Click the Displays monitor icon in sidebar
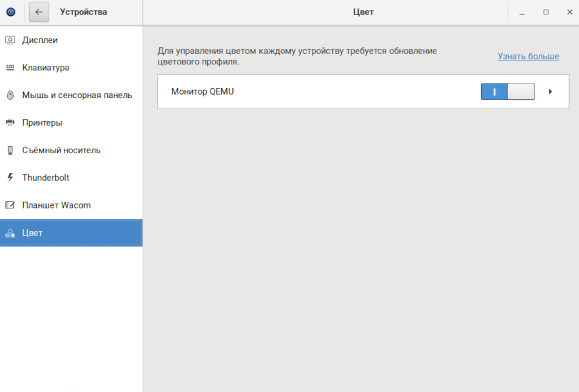Image resolution: width=579 pixels, height=392 pixels. [10, 40]
